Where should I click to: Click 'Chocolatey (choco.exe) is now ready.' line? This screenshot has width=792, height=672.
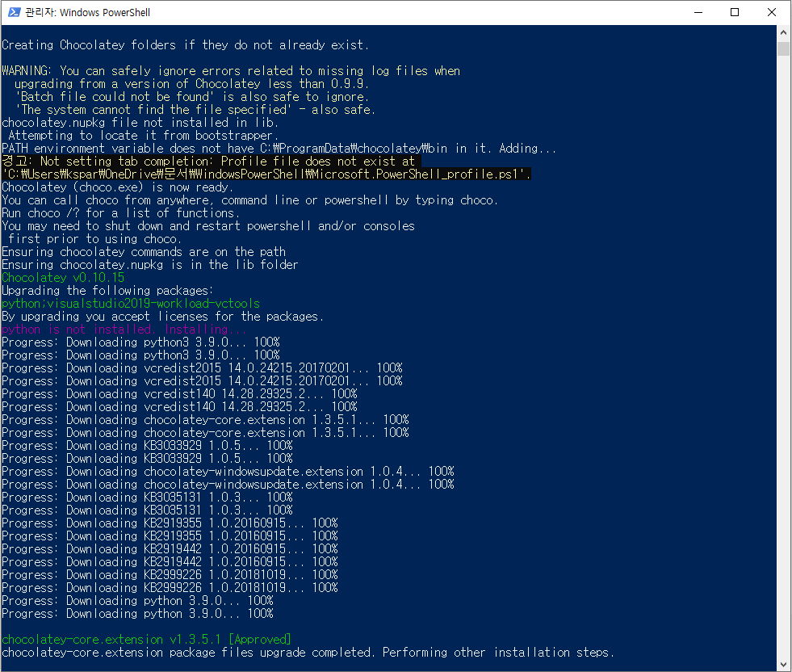coord(117,187)
